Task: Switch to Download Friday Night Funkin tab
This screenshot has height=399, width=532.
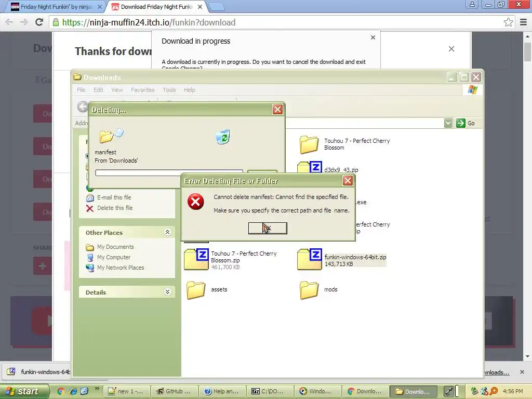Action: click(157, 7)
